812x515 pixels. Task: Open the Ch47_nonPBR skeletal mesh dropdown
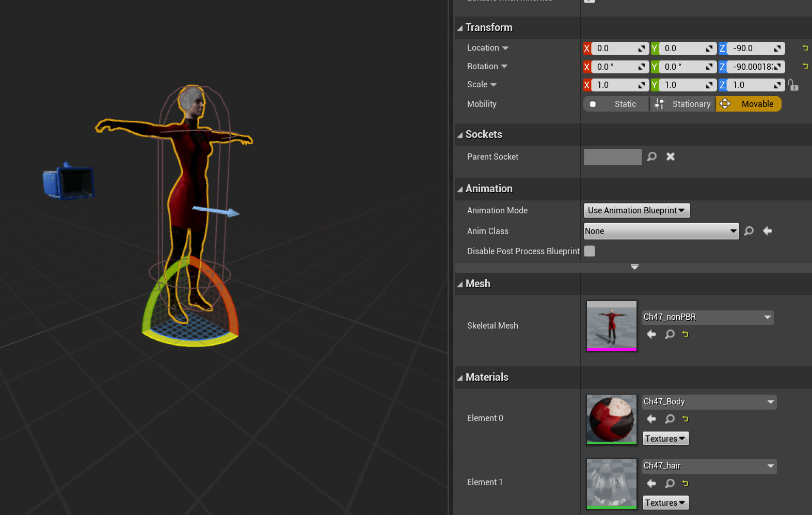point(708,317)
